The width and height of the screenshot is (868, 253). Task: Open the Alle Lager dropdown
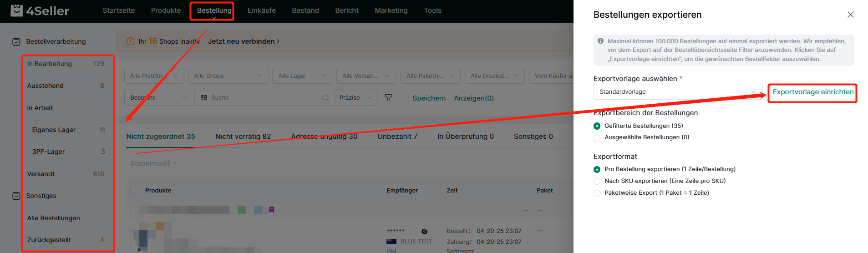[x=302, y=76]
